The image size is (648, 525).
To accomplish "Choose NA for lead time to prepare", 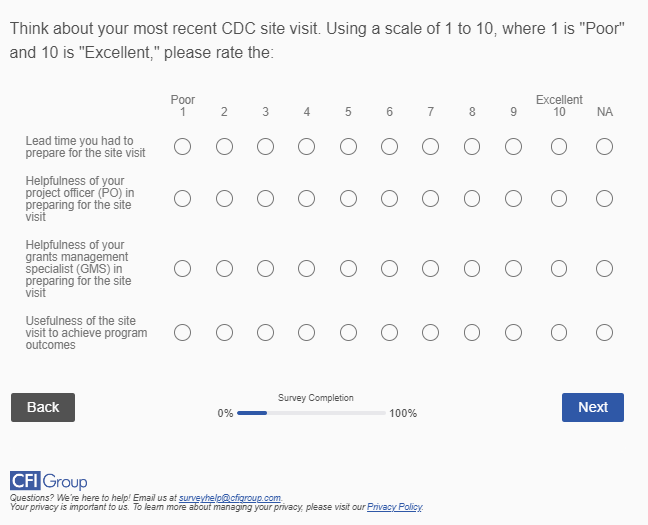I will click(604, 147).
